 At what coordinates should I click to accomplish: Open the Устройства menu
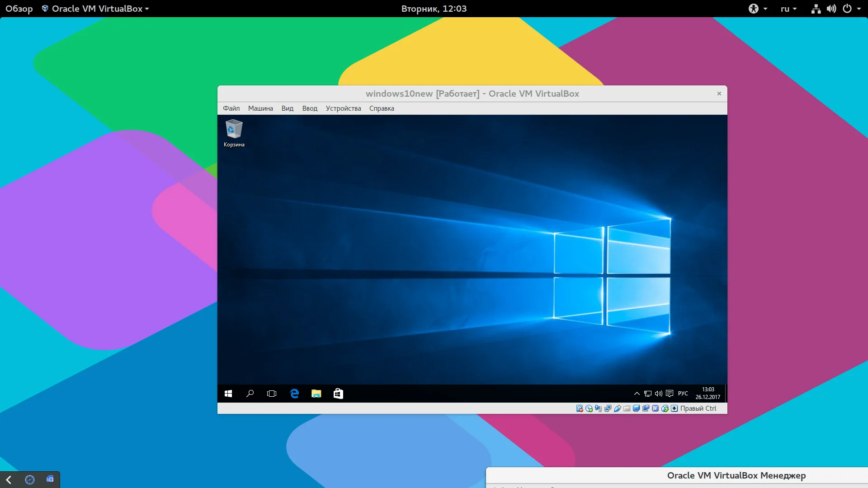tap(343, 108)
